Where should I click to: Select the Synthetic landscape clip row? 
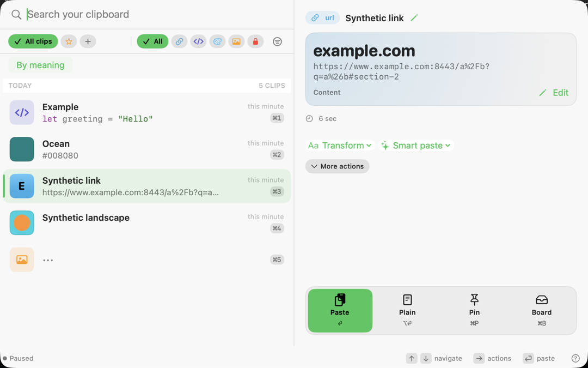coord(146,222)
